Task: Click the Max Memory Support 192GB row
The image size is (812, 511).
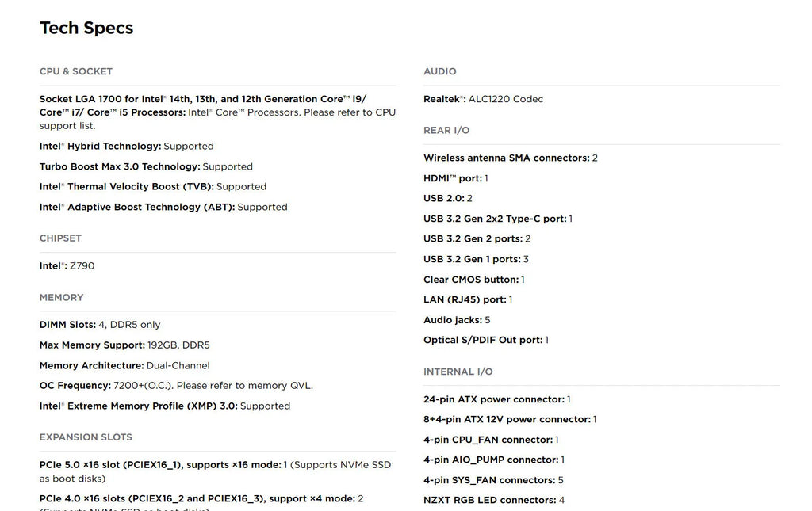Action: (x=124, y=345)
